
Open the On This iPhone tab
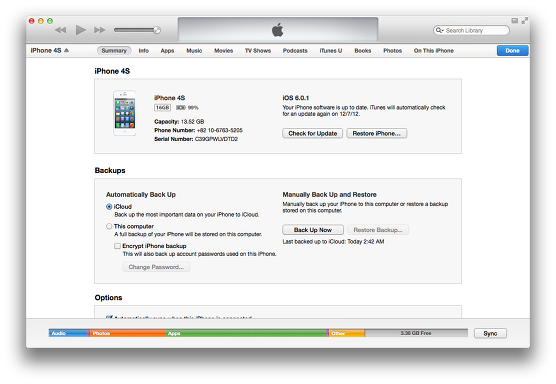tap(434, 51)
